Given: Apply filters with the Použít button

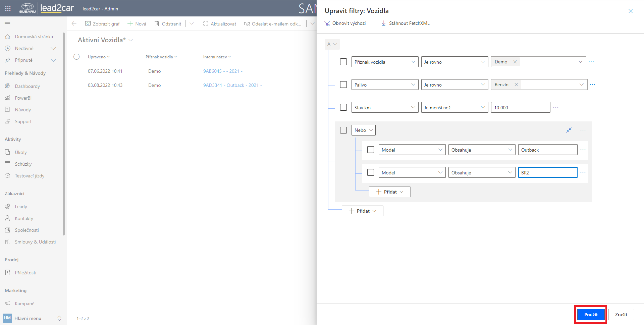Looking at the screenshot, I should click(x=591, y=315).
